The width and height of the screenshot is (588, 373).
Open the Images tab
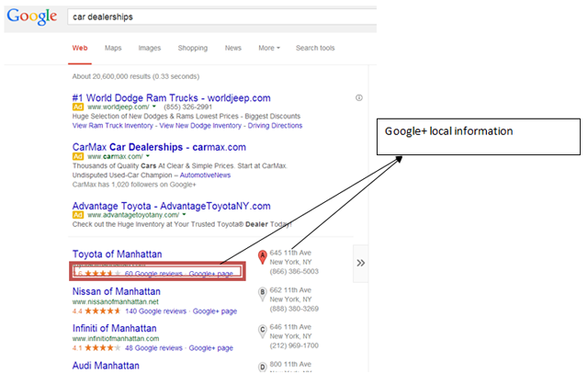[x=149, y=48]
